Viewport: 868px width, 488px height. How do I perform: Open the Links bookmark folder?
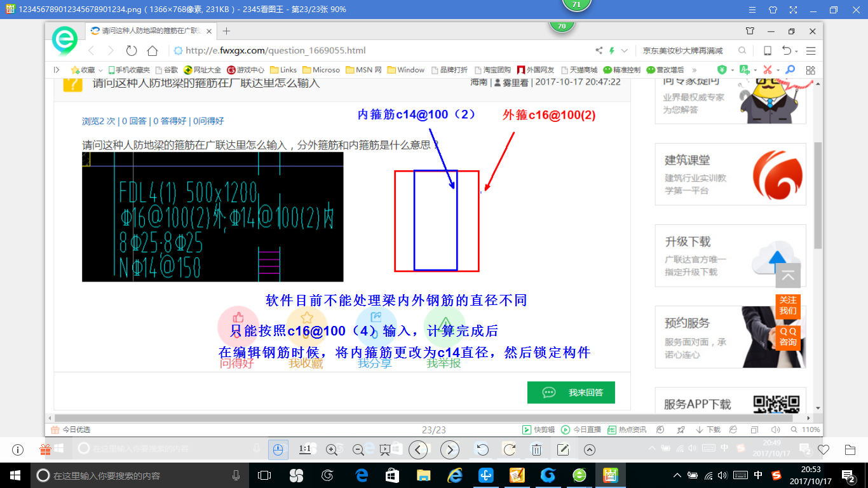click(283, 70)
